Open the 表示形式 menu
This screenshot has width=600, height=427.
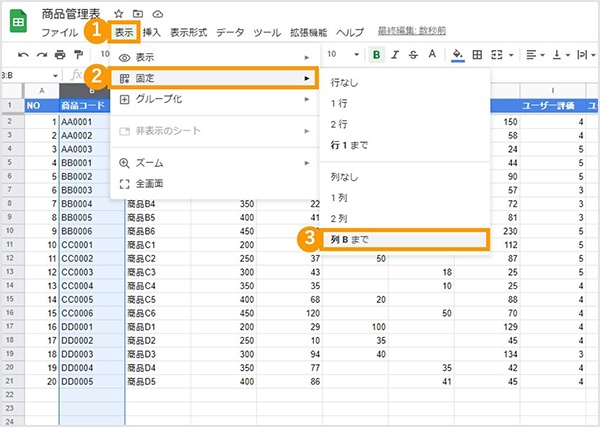click(x=189, y=33)
